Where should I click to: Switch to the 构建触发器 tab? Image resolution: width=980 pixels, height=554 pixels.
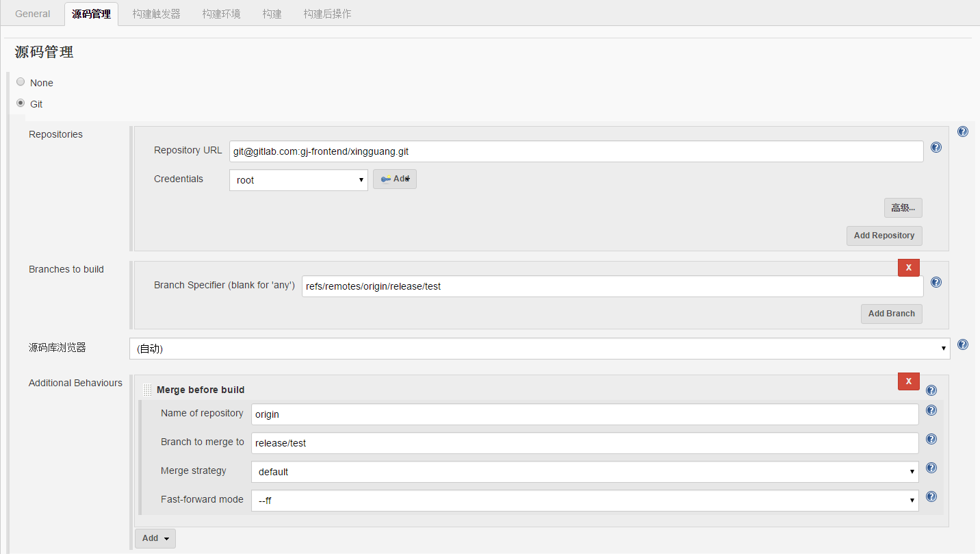click(157, 14)
